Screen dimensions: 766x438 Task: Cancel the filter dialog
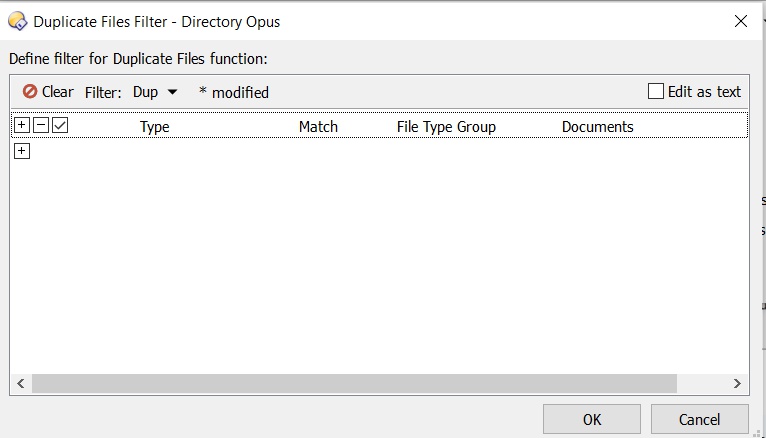(x=700, y=419)
